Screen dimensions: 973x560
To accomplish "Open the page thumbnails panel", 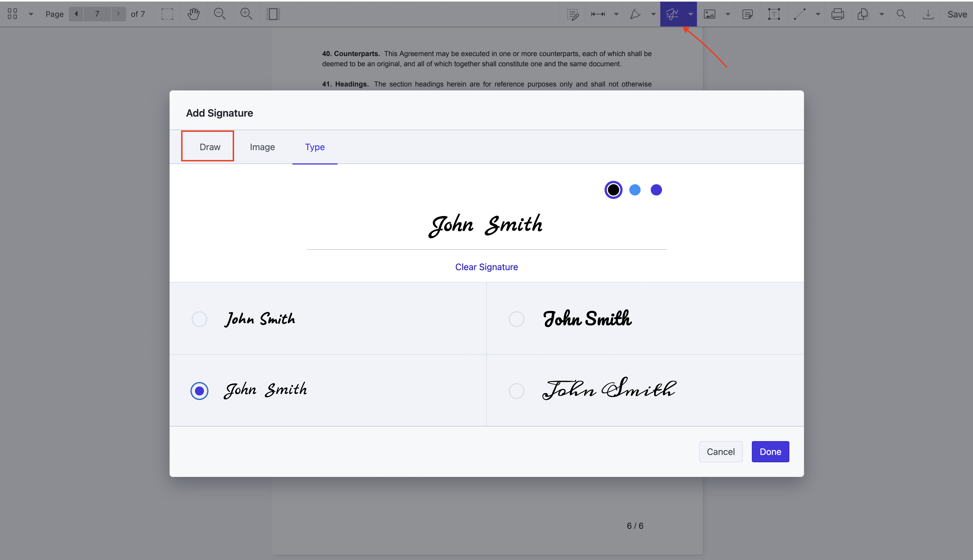I will (x=12, y=14).
